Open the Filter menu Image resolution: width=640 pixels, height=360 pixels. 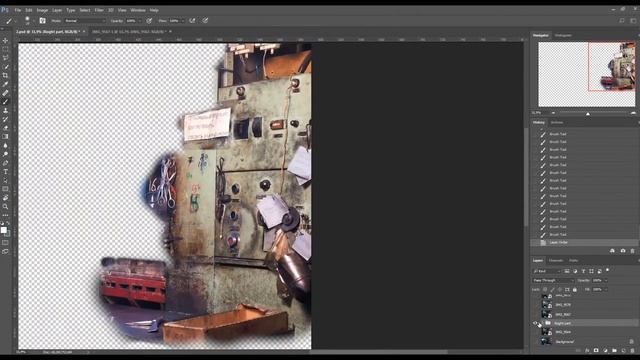coord(99,10)
